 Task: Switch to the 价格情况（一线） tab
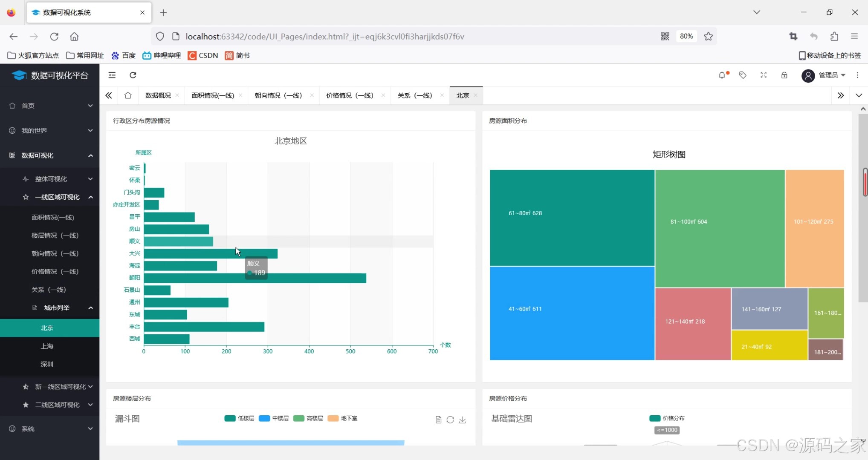350,95
